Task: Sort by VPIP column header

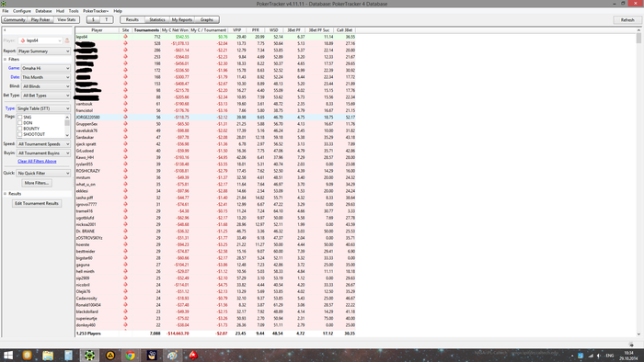Action: pos(237,30)
